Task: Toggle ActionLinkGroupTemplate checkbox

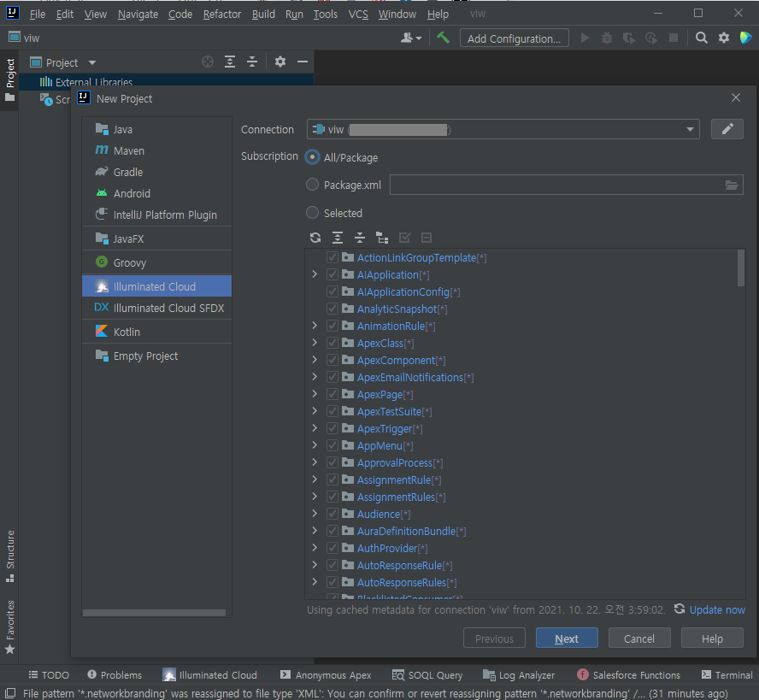Action: tap(332, 257)
